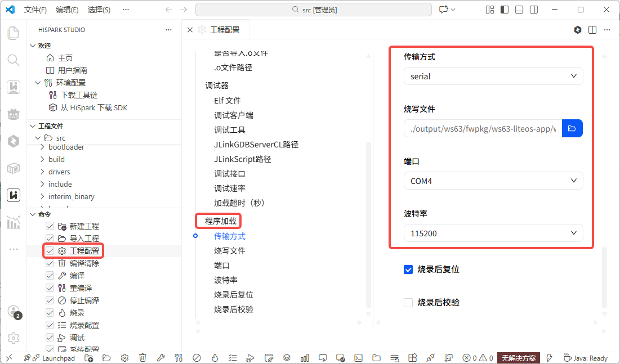Open the 端口 COM4 dropdown
The width and height of the screenshot is (620, 364).
[x=493, y=181]
